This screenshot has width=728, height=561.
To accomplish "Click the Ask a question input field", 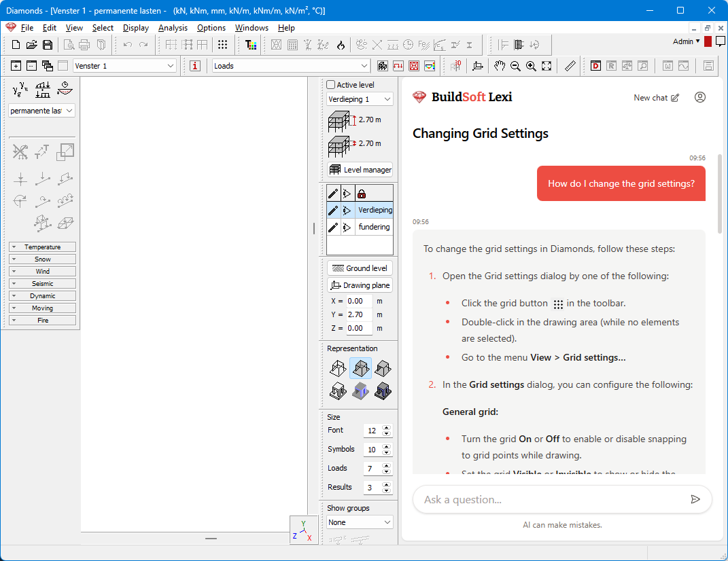I will pos(551,499).
